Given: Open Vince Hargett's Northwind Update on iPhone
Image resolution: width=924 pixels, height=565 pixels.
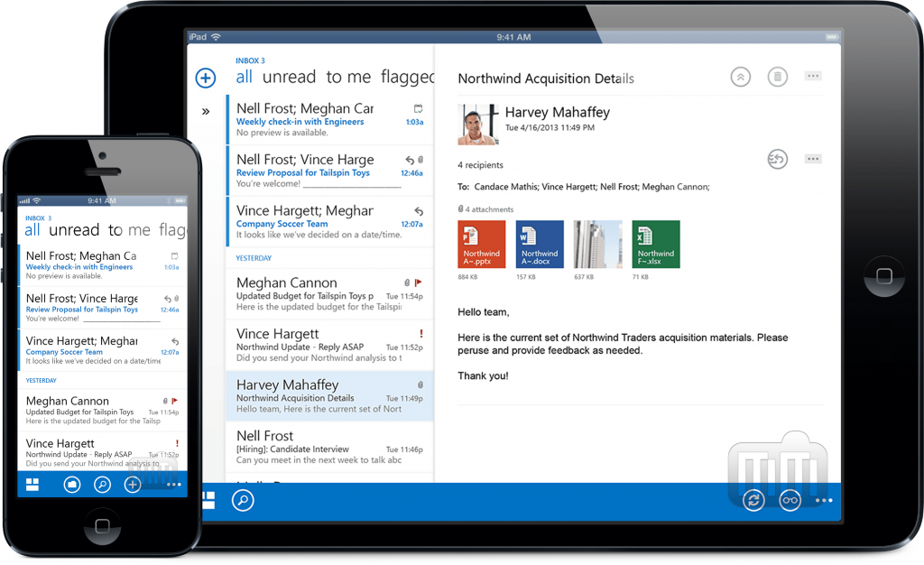Looking at the screenshot, I should pos(103,452).
